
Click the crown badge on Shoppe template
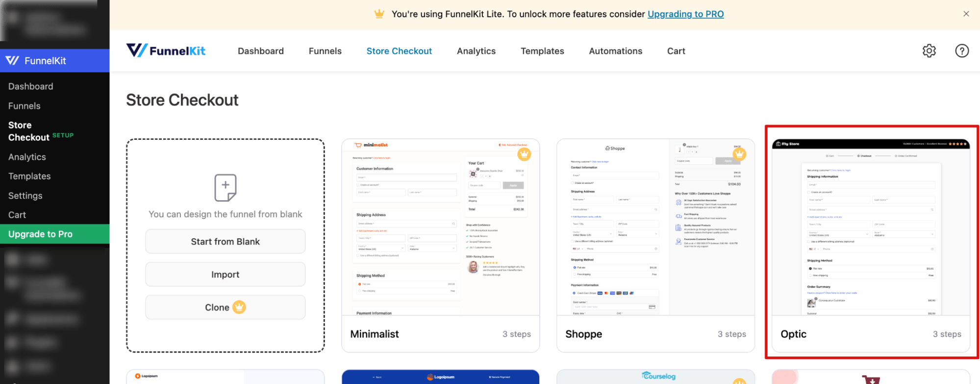point(739,154)
